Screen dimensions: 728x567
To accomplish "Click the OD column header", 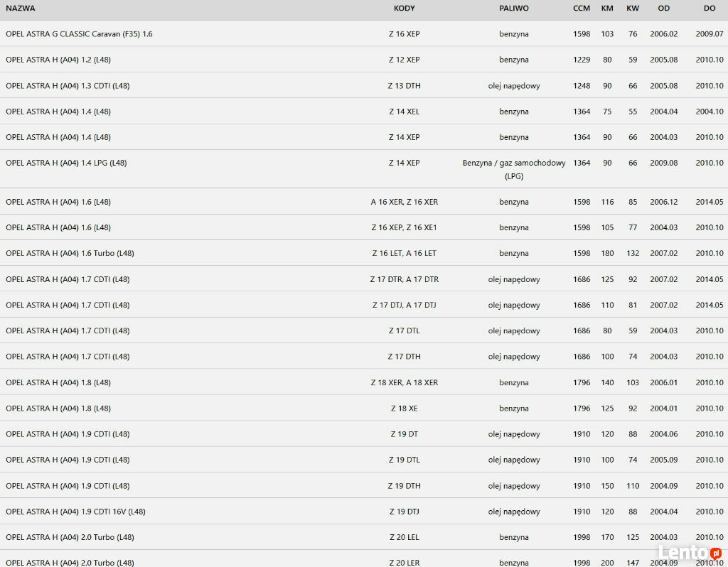I will pos(663,9).
